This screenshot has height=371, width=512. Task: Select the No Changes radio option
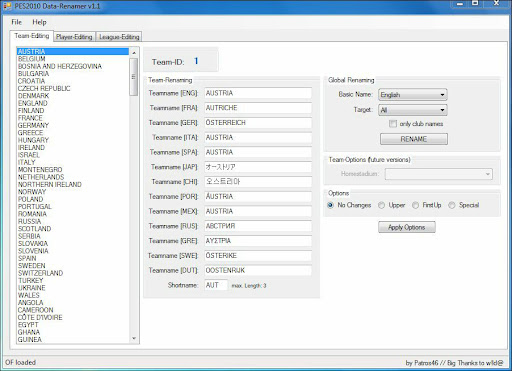[330, 205]
